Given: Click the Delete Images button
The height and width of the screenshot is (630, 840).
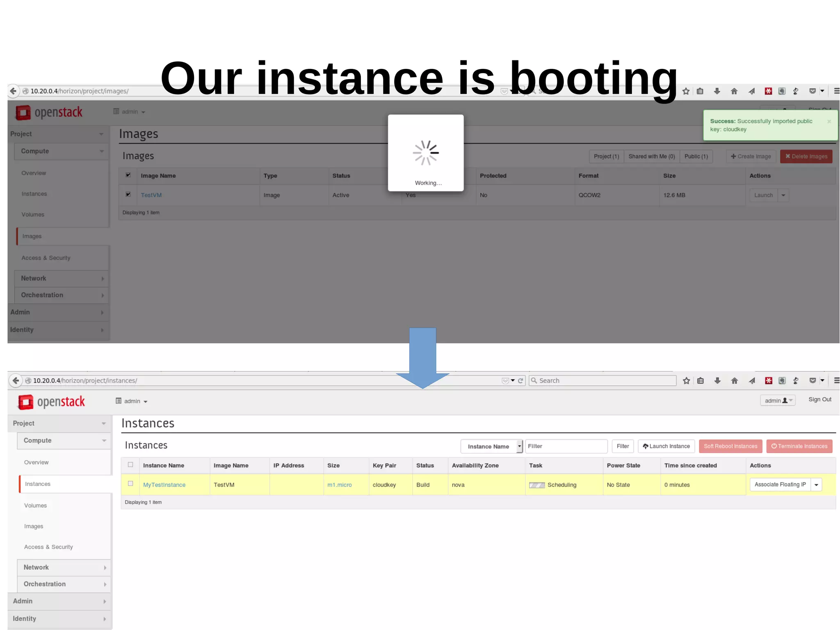Looking at the screenshot, I should point(806,156).
